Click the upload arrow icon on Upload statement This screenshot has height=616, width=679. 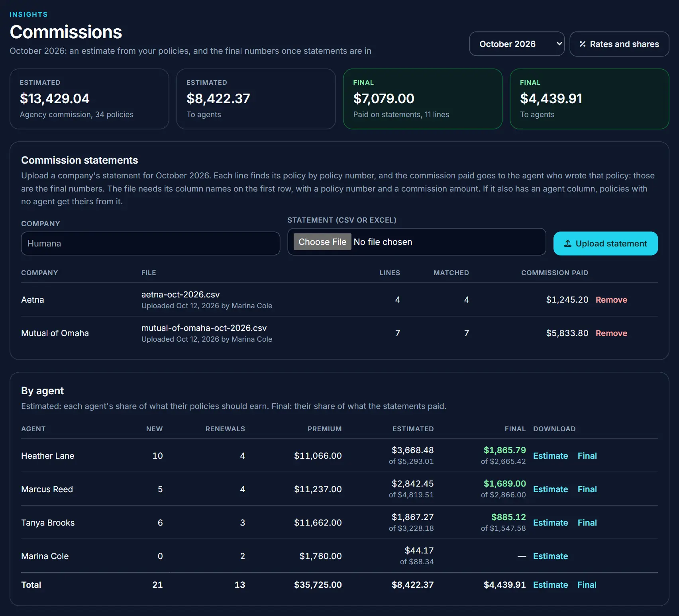(568, 243)
